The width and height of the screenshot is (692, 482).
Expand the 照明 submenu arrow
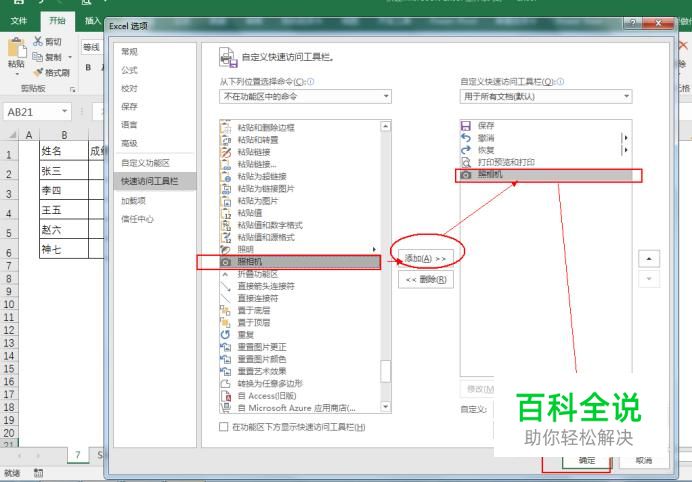click(374, 249)
